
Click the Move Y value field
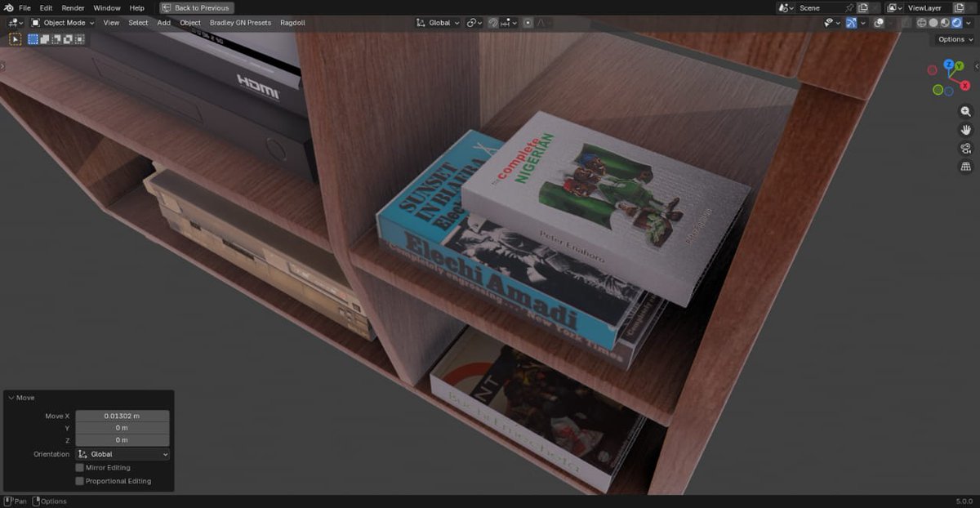pyautogui.click(x=122, y=428)
